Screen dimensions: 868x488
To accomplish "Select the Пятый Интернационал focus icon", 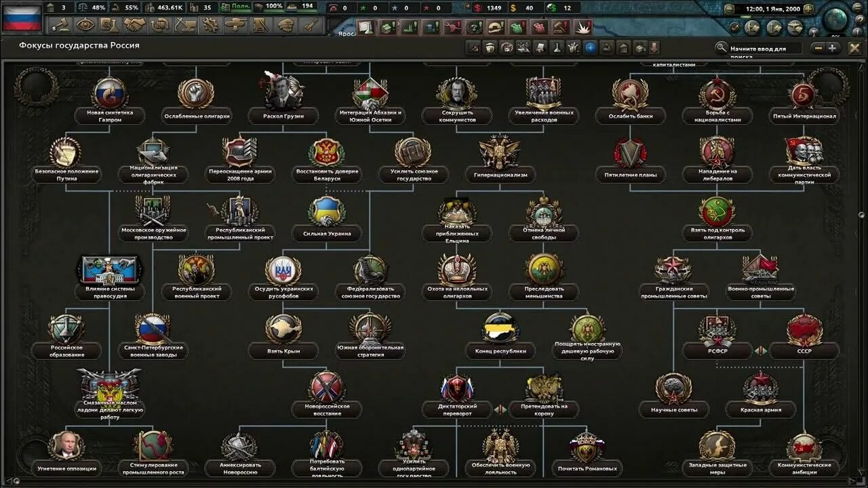I will (804, 94).
